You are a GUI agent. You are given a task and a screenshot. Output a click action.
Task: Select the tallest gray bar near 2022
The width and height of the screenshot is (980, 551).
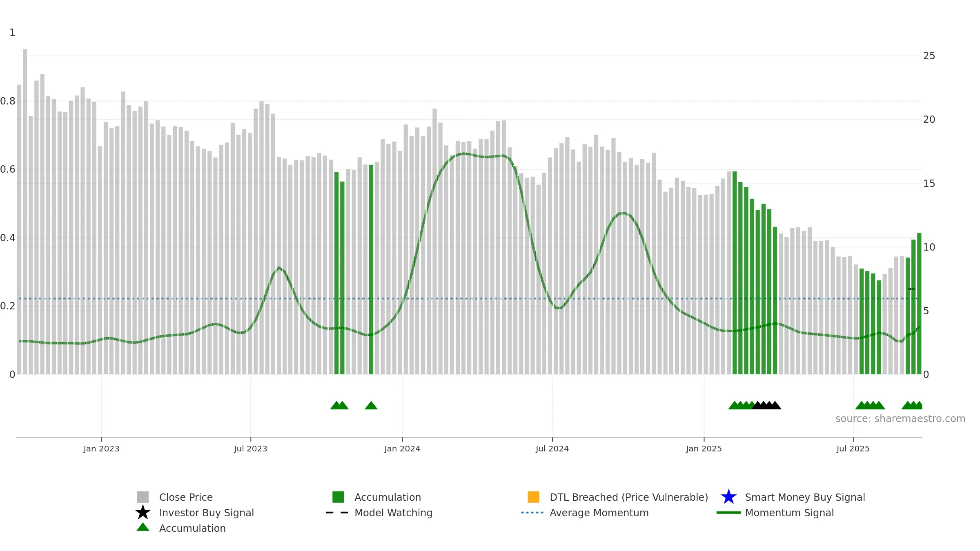pyautogui.click(x=25, y=211)
